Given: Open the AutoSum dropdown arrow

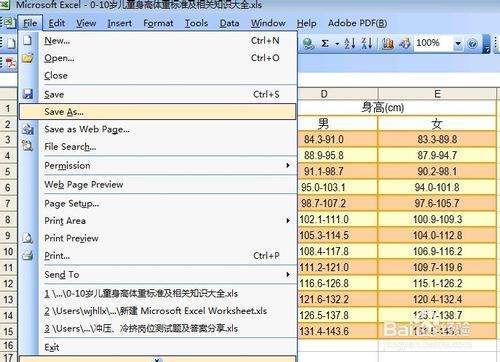Looking at the screenshot, I should tap(337, 44).
